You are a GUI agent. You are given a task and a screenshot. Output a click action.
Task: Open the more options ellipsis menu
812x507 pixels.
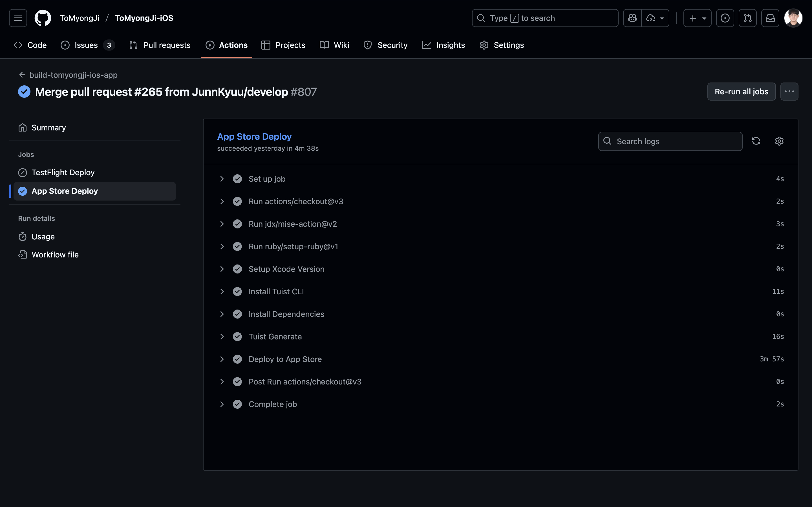click(x=789, y=92)
